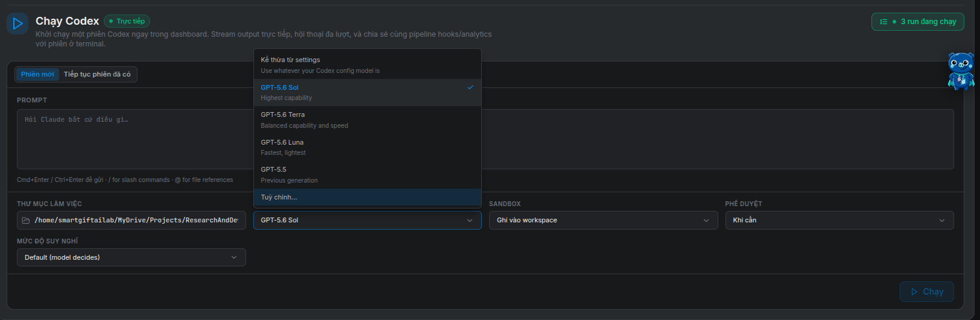Click the SANDBOX label text
The height and width of the screenshot is (320, 980).
[x=505, y=204]
